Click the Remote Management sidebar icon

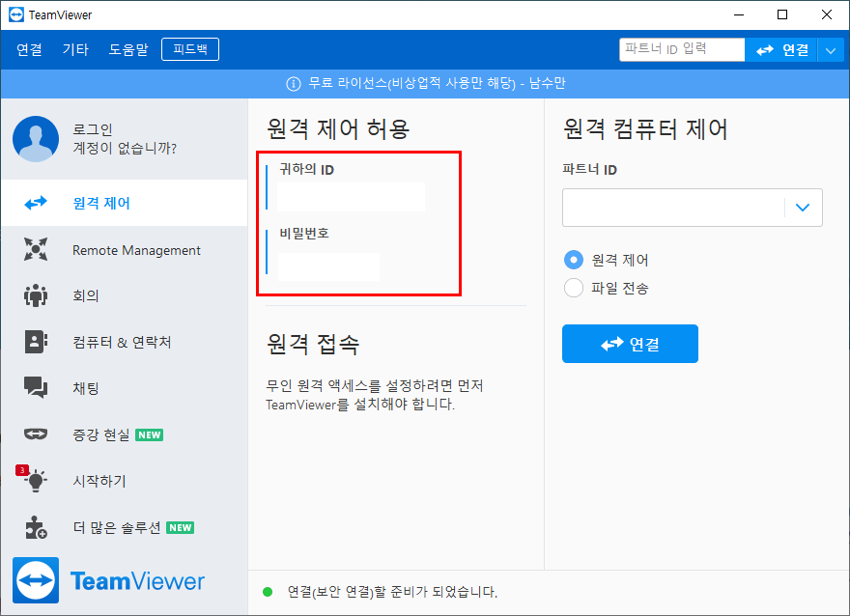click(36, 249)
